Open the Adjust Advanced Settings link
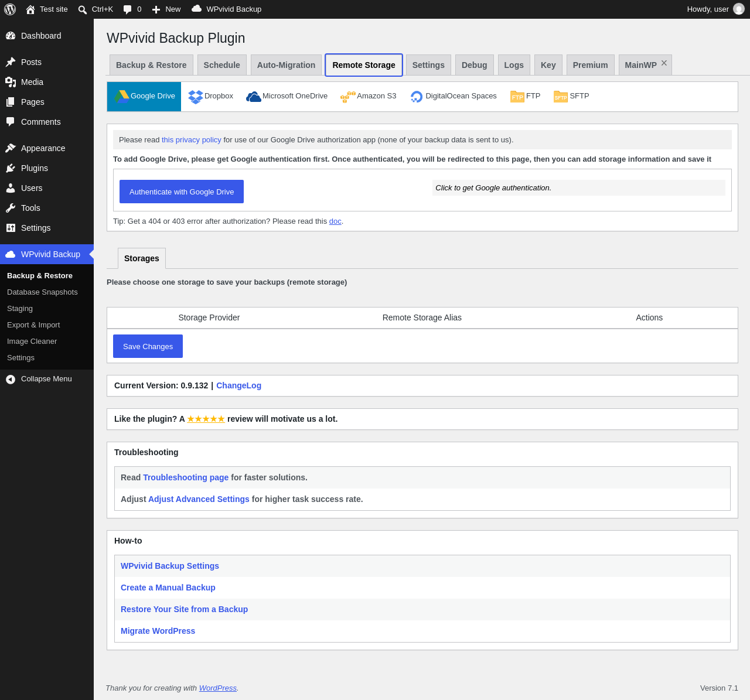 (199, 499)
